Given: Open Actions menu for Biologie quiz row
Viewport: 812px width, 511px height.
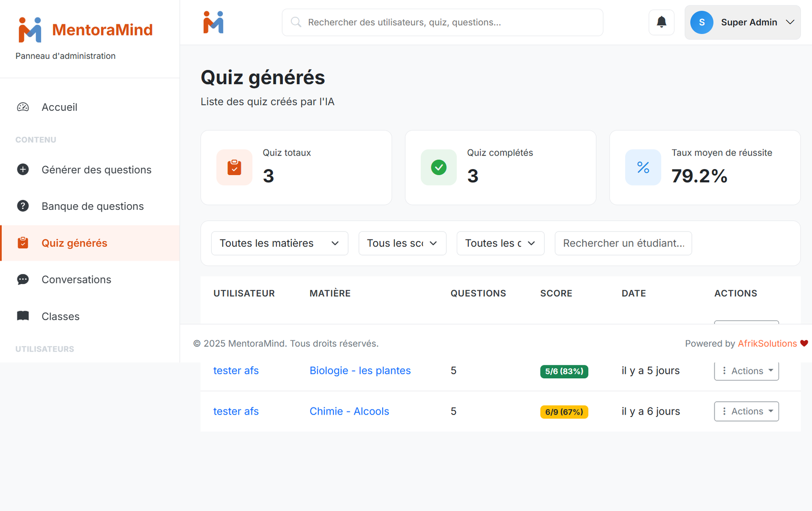Looking at the screenshot, I should coord(746,371).
